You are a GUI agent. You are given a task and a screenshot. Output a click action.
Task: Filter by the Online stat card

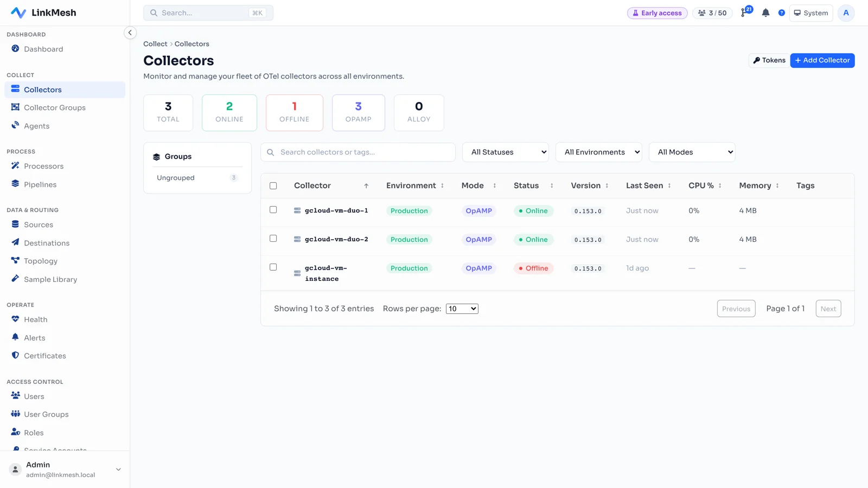coord(229,113)
